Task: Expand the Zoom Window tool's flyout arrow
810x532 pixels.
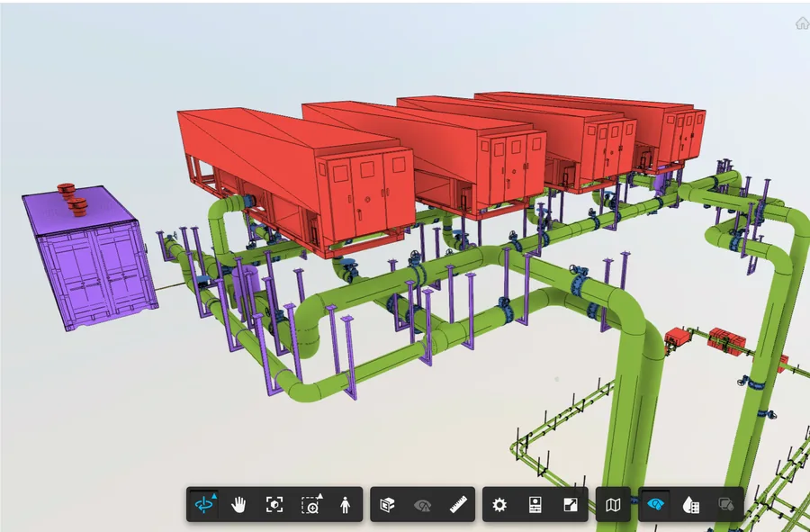Action: tap(320, 496)
